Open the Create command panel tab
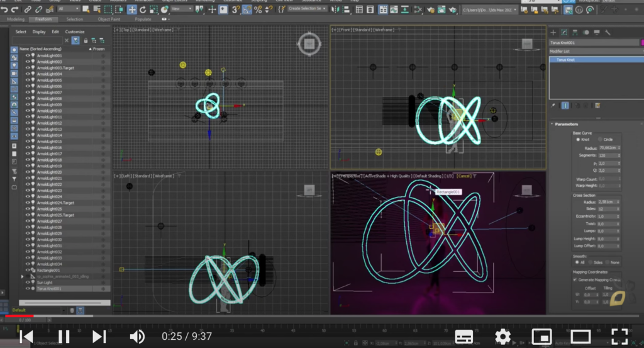644x348 pixels. point(553,33)
